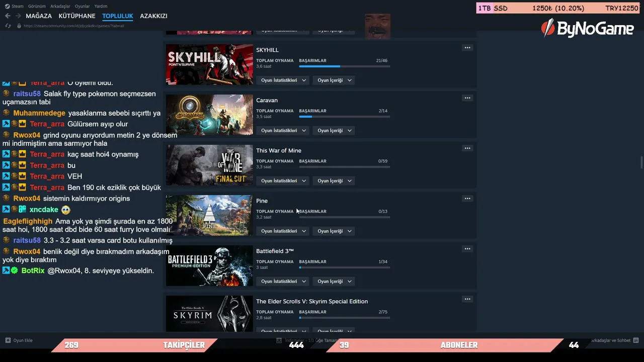Click the plus icon beside Oyun Ekle
The width and height of the screenshot is (644, 362).
[8, 340]
